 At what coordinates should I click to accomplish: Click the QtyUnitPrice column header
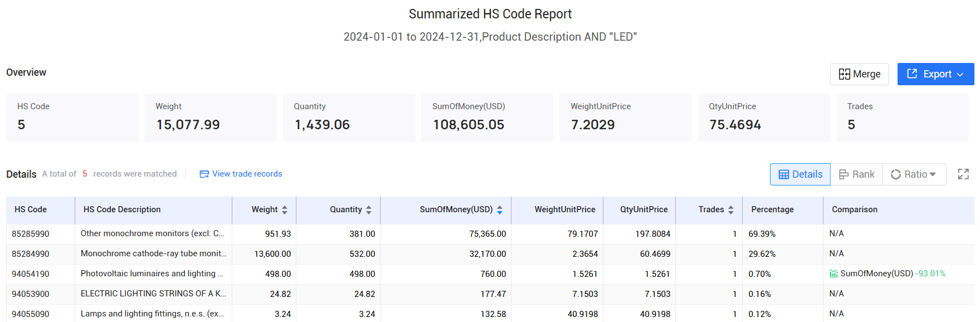tap(640, 210)
